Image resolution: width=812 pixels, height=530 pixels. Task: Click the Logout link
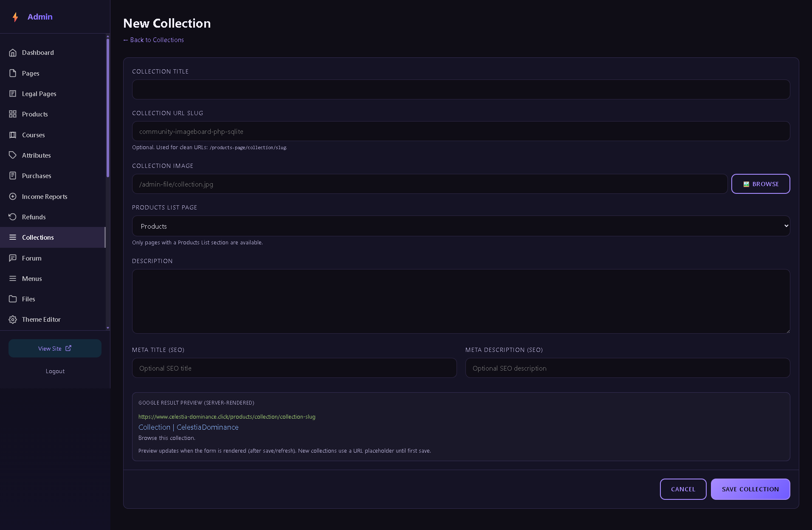[x=55, y=371]
